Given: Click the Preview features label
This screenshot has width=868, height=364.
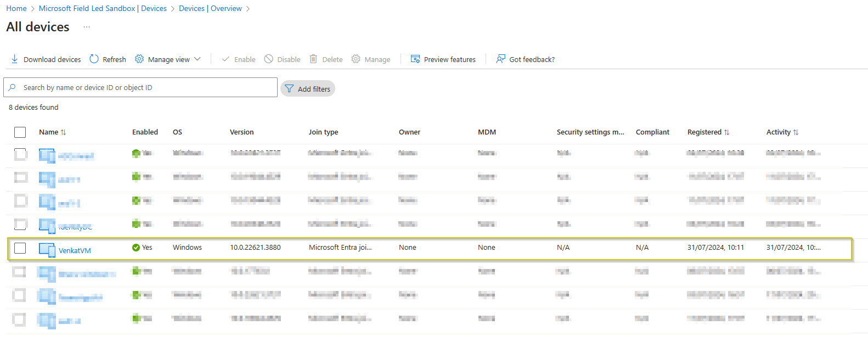Looking at the screenshot, I should point(450,59).
